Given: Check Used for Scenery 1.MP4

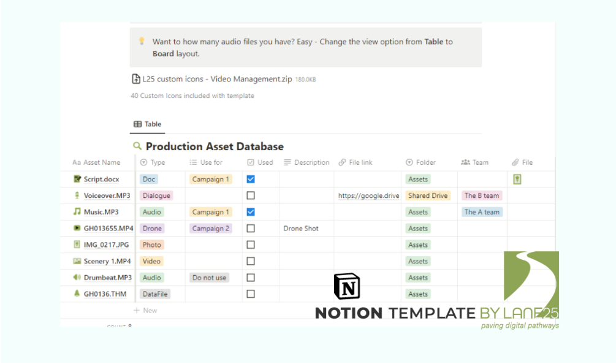Looking at the screenshot, I should point(251,261).
